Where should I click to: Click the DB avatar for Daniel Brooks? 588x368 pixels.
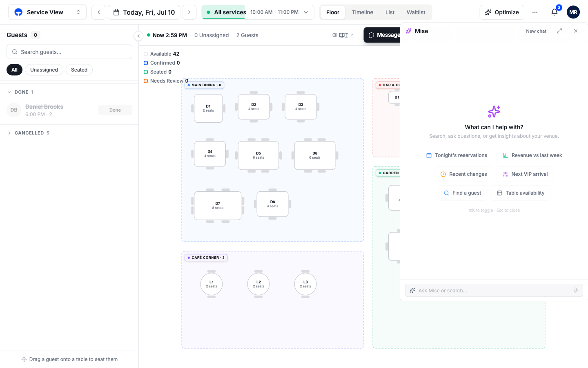tap(14, 110)
